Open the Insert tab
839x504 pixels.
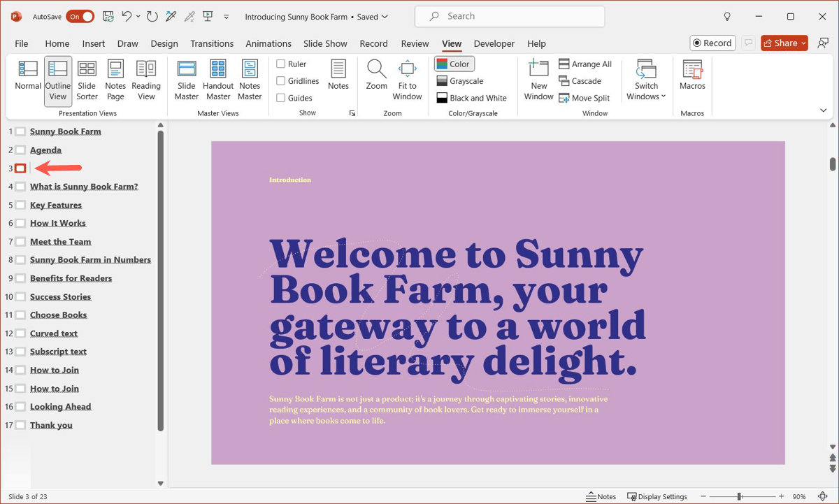[x=94, y=43]
